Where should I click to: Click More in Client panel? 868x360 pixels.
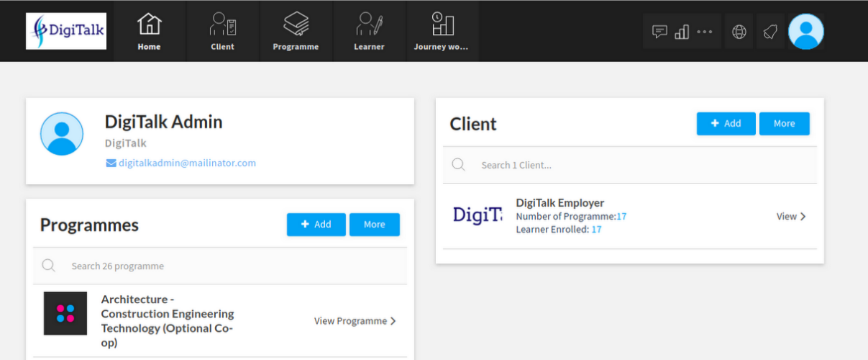(785, 124)
